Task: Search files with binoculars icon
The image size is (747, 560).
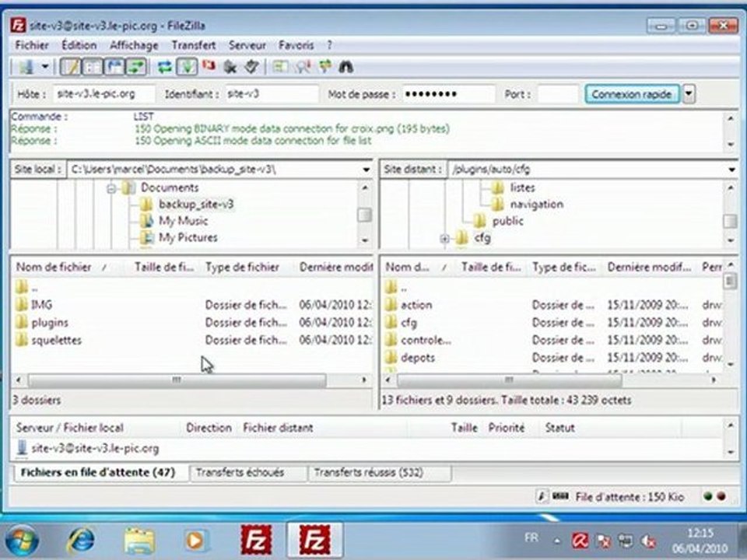Action: pos(346,67)
